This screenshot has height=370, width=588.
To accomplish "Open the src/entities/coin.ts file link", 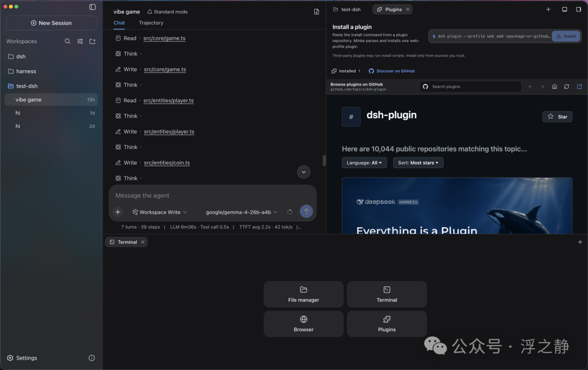I will (167, 163).
